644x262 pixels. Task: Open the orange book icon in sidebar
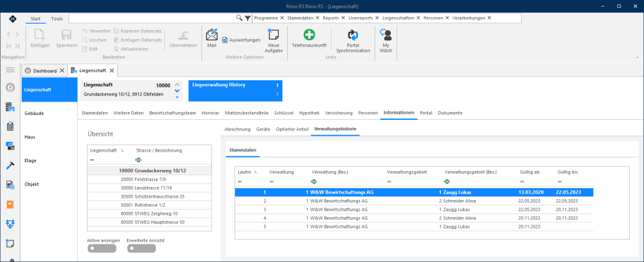pos(10,204)
